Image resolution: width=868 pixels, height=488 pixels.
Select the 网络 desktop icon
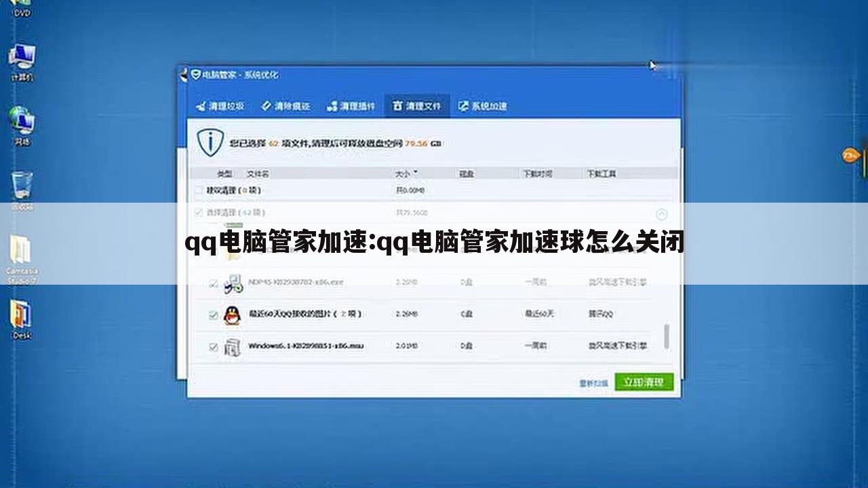[22, 126]
